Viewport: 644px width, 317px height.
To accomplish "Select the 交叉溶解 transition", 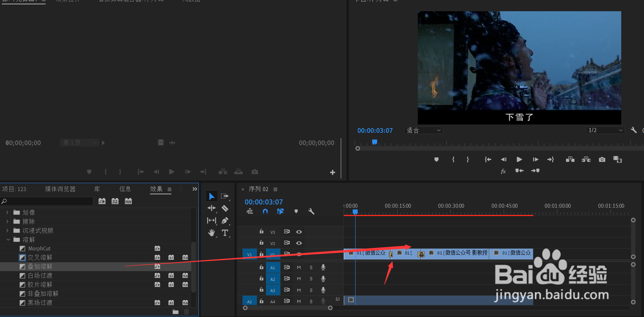I will click(x=40, y=258).
